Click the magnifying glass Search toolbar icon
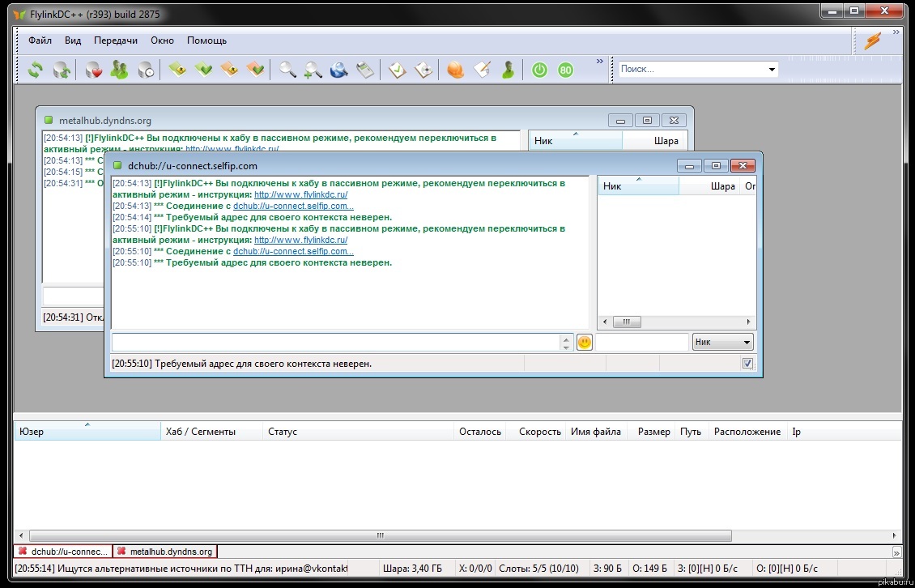 click(287, 70)
